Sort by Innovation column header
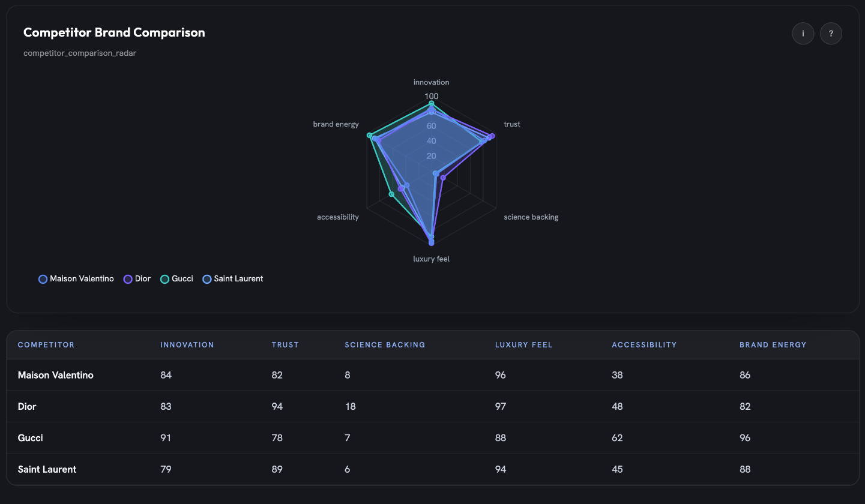Image resolution: width=865 pixels, height=504 pixels. 187,345
